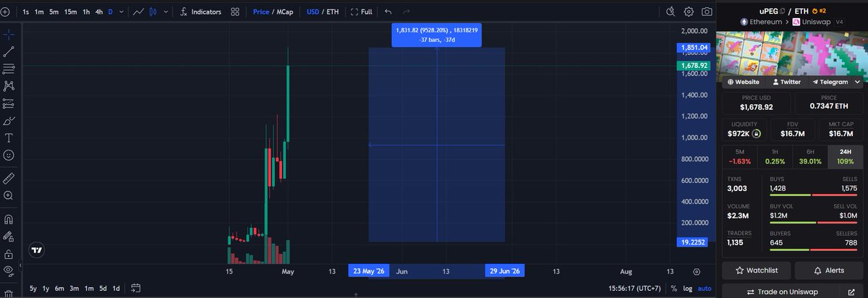The height and width of the screenshot is (298, 868).
Task: Toggle log scale on price axis
Action: coord(687,289)
